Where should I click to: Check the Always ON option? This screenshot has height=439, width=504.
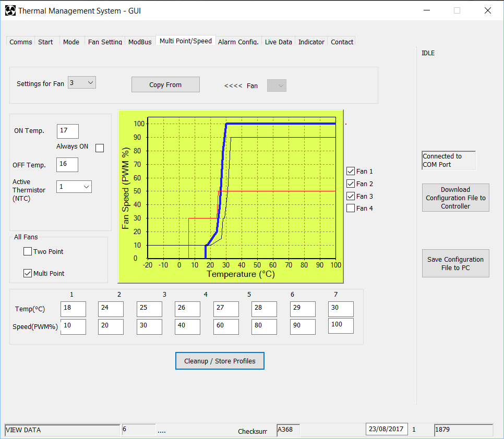99,148
